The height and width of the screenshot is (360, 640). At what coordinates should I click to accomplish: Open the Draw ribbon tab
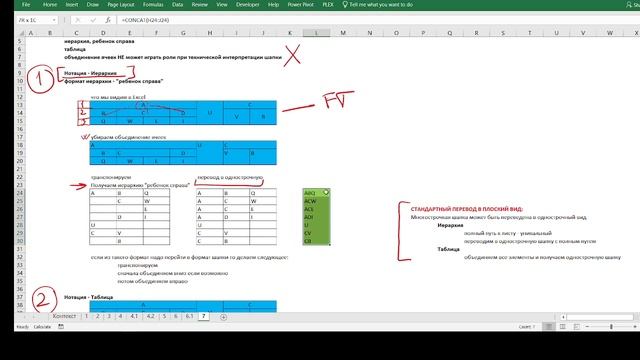click(x=93, y=4)
